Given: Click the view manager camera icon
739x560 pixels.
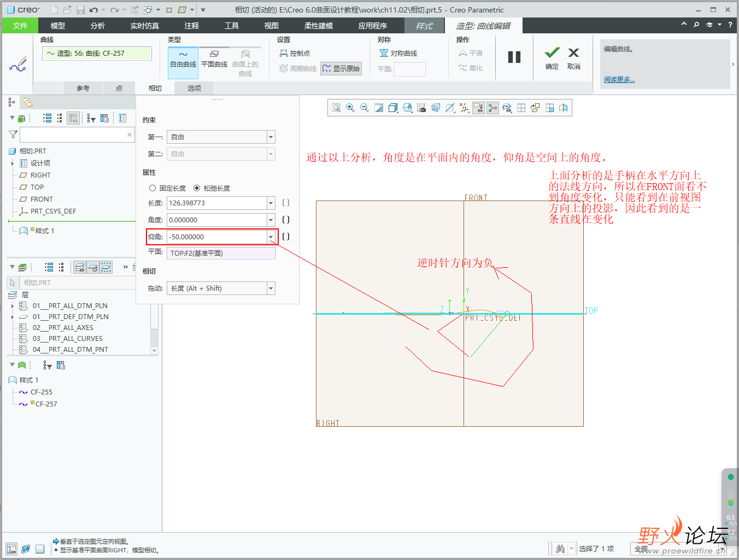Looking at the screenshot, I should click(x=421, y=108).
